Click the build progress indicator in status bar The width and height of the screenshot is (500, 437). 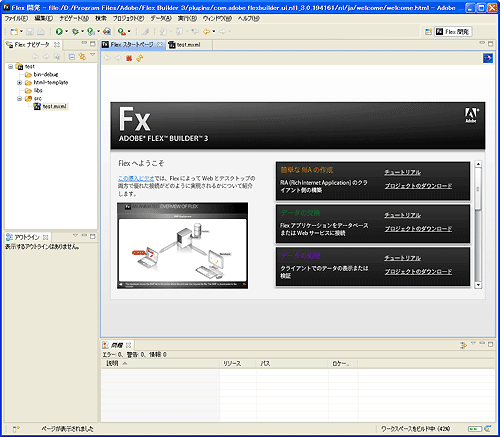pyautogui.click(x=475, y=429)
